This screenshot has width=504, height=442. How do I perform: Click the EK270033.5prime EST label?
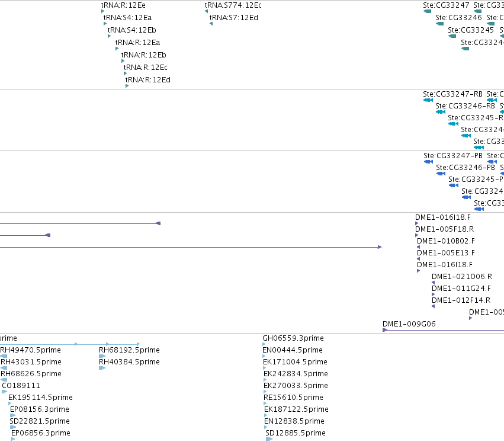296,386
